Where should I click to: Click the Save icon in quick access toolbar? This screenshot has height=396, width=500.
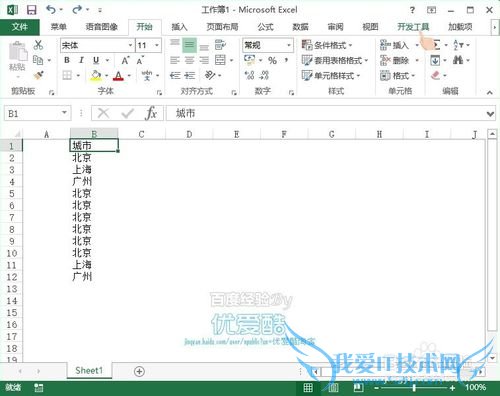[31, 10]
